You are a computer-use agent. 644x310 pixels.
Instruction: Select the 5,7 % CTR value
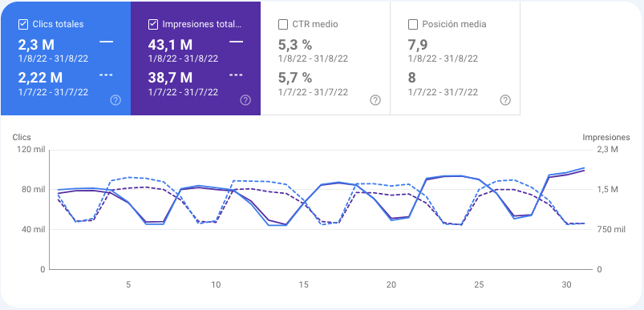pos(295,78)
